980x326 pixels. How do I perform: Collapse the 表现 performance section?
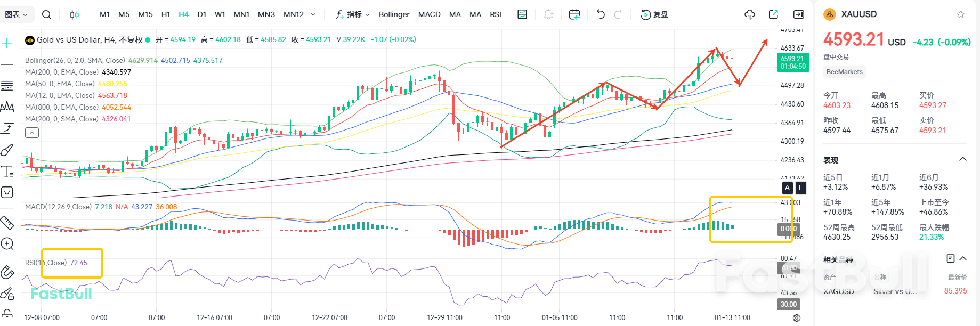pos(962,159)
